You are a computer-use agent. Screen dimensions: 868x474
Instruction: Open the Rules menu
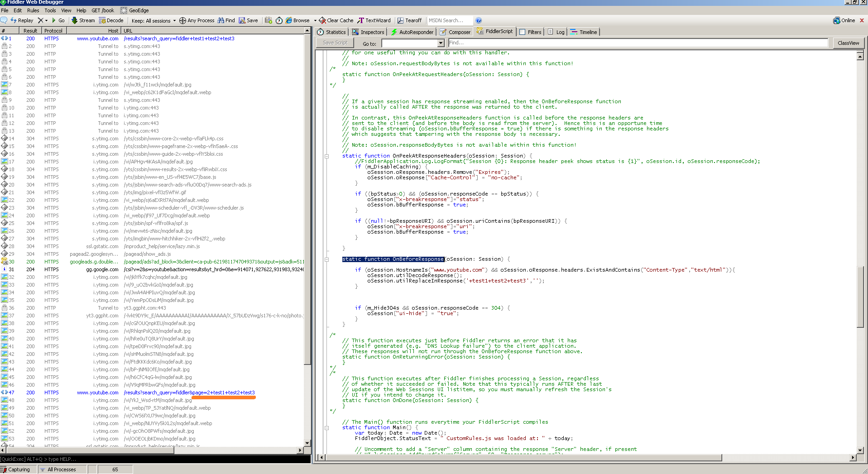[x=33, y=10]
